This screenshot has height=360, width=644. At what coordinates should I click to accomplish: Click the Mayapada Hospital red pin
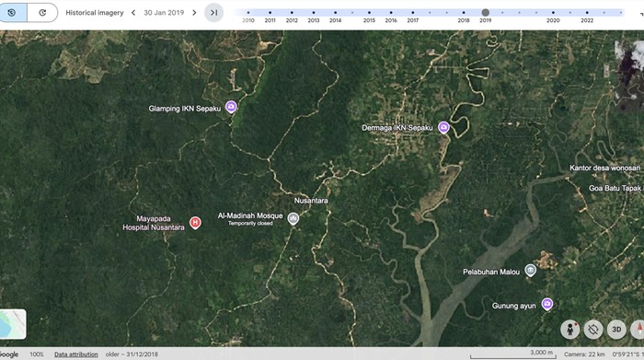195,223
